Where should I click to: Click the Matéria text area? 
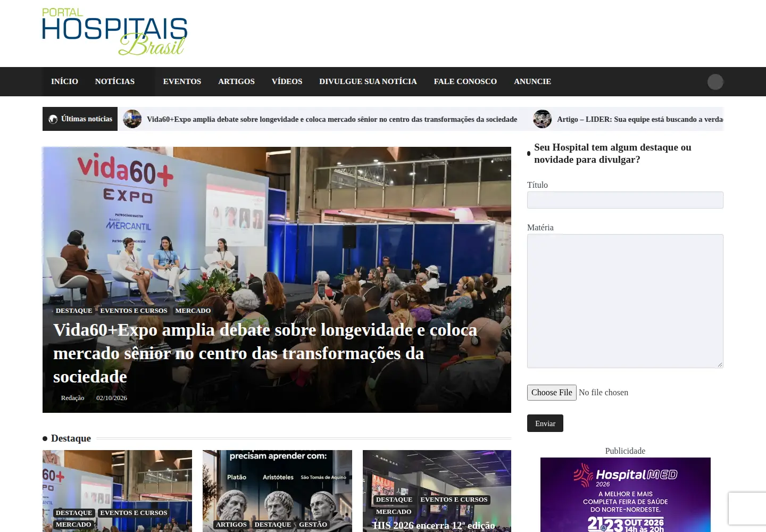pos(625,301)
